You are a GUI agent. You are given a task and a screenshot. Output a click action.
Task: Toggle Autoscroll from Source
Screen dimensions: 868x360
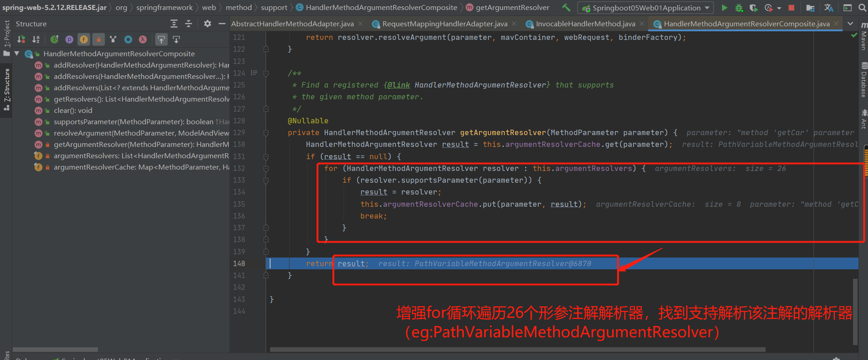[176, 39]
